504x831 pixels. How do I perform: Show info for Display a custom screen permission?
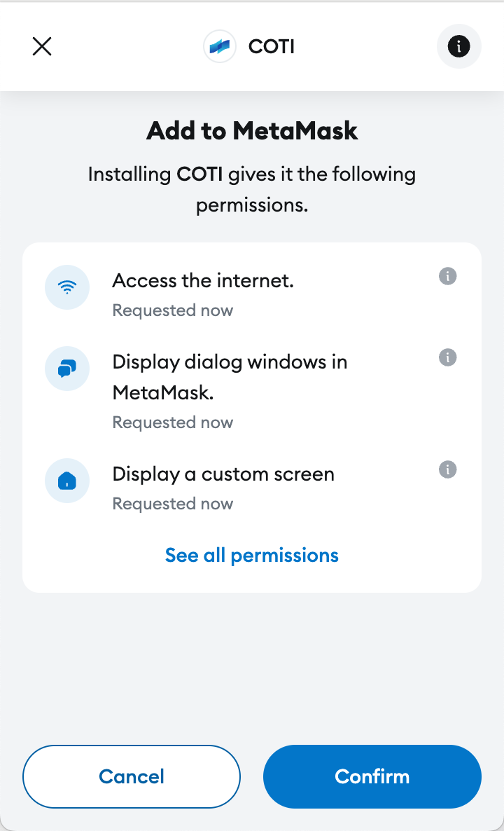(x=448, y=469)
